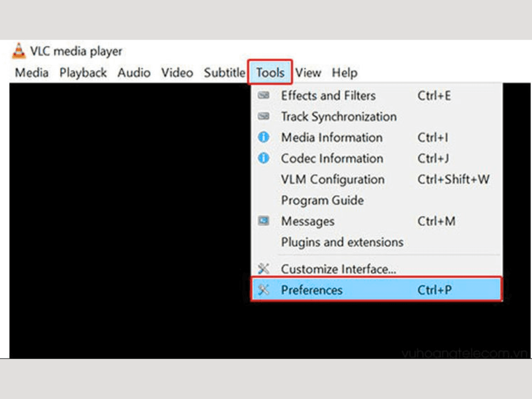
Task: Open the View menu
Action: click(308, 73)
